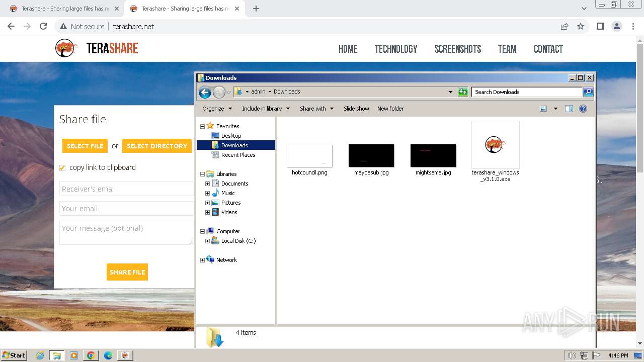Expand the Videos library node
This screenshot has width=644, height=362.
207,212
